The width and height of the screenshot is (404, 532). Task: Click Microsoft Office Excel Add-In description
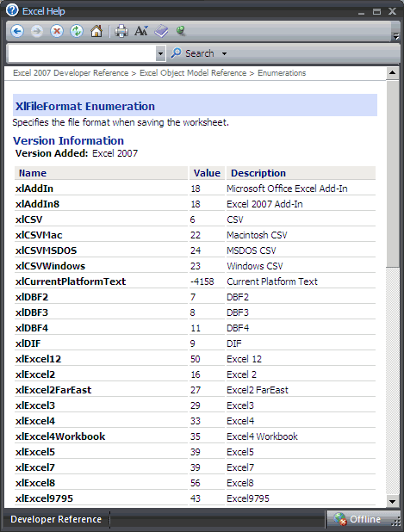point(287,189)
